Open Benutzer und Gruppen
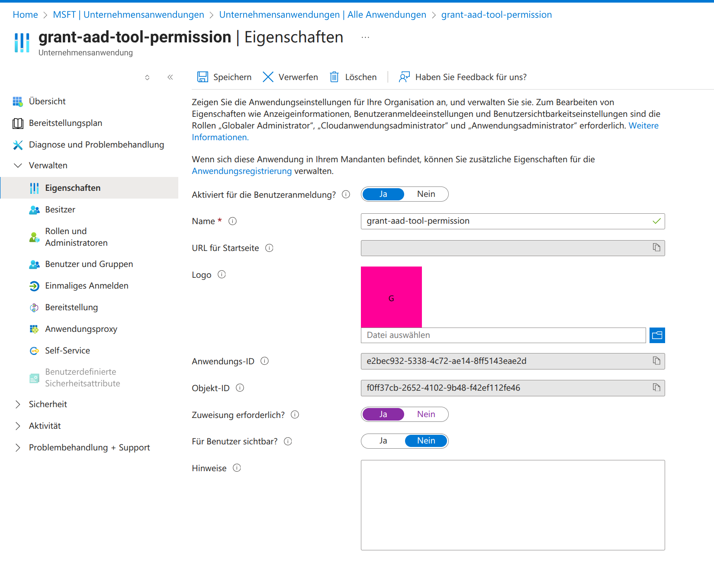This screenshot has width=714, height=588. click(89, 264)
